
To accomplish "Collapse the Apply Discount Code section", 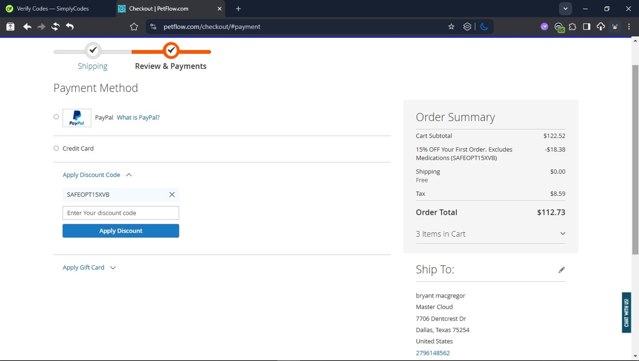I will pos(97,175).
